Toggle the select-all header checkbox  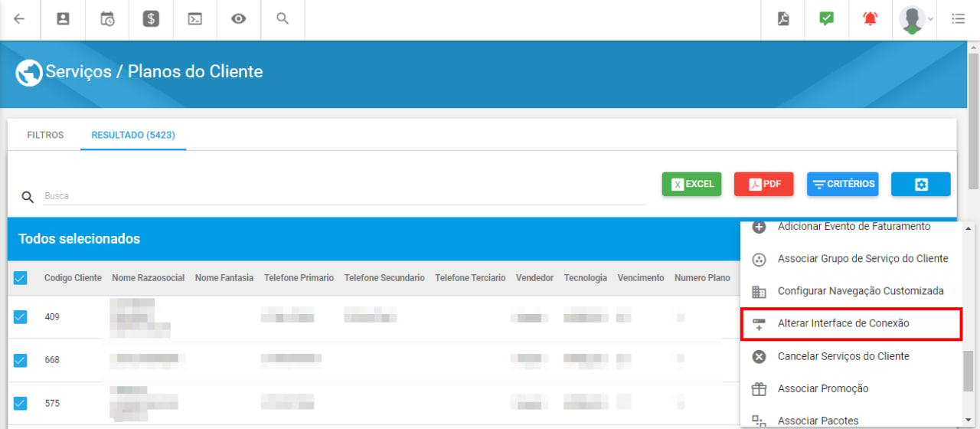20,278
